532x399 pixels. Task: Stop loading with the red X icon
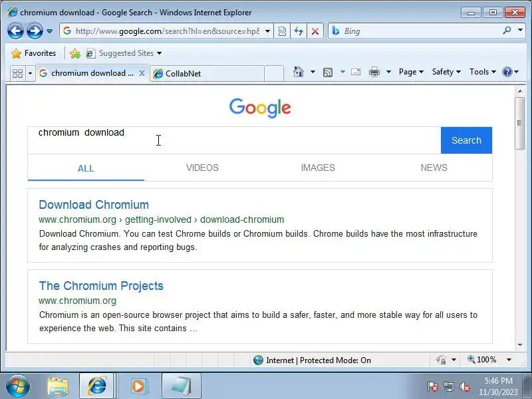(x=315, y=31)
